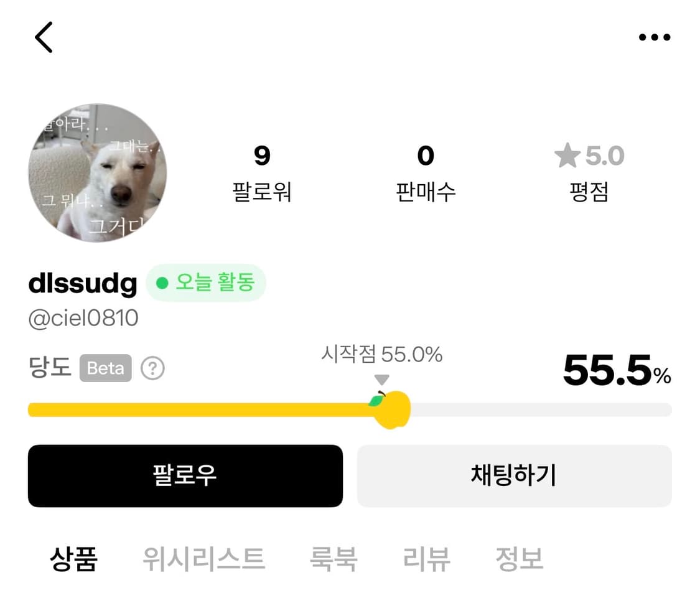The image size is (700, 598).
Task: Follow dlssudg with the 팔로우 button
Action: pos(185,476)
